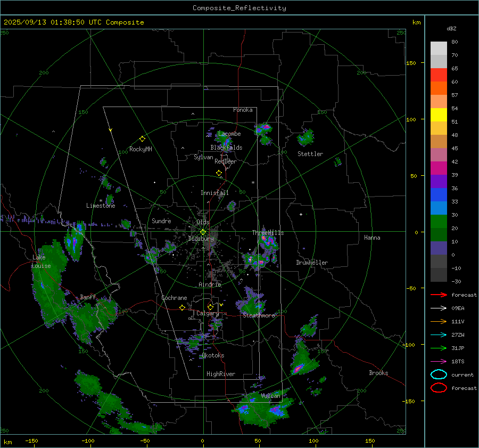Image resolution: width=479 pixels, height=448 pixels.
Task: Click the HighRiver label
Action: tap(221, 374)
